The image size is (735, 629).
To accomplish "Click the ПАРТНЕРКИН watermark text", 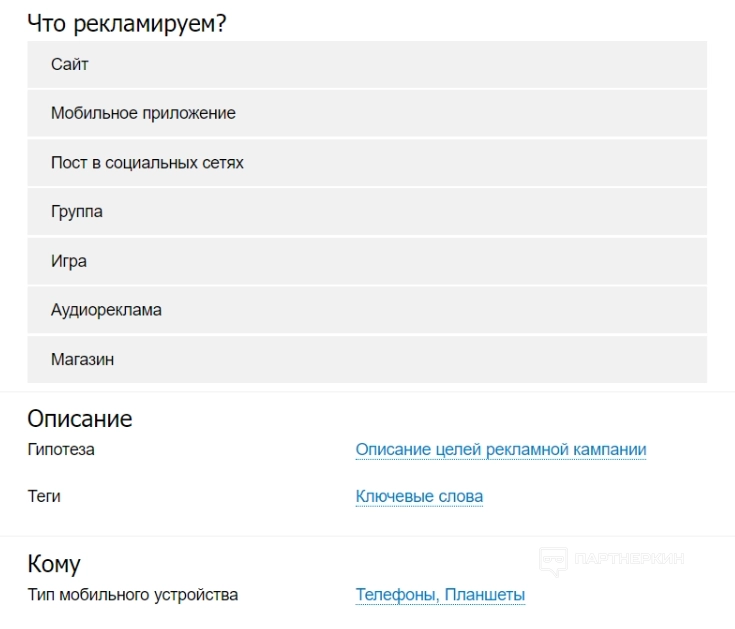I will point(629,560).
